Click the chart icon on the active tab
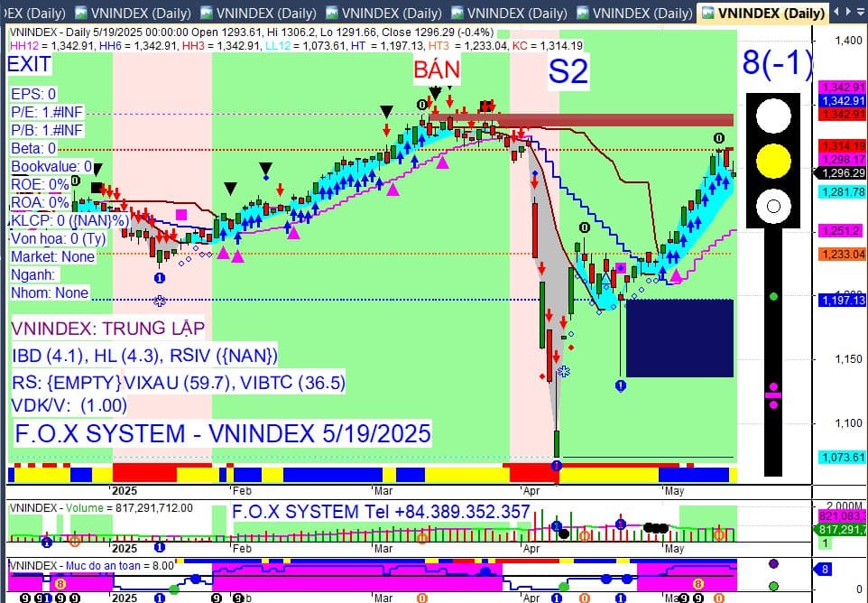Image resolution: width=868 pixels, height=603 pixels. tap(708, 12)
